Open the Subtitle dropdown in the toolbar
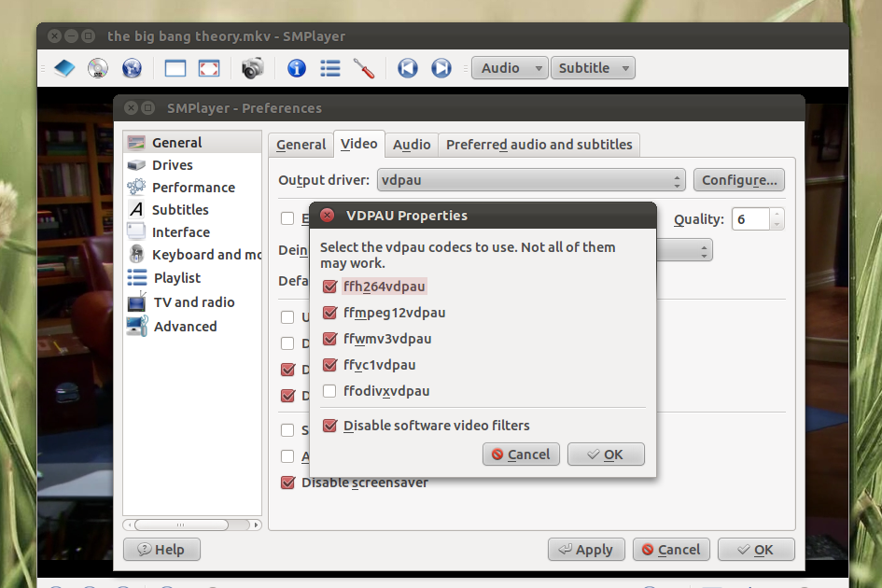This screenshot has height=588, width=882. coord(593,67)
